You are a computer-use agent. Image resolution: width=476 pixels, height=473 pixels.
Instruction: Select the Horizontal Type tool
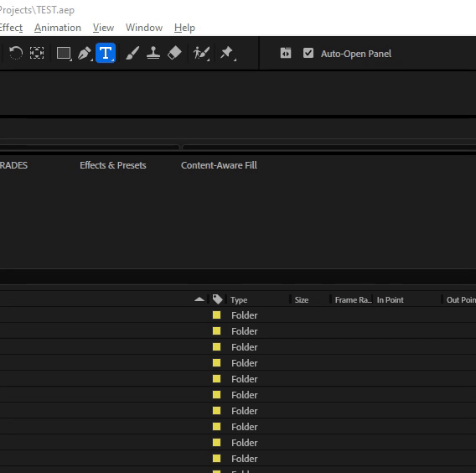tap(106, 53)
